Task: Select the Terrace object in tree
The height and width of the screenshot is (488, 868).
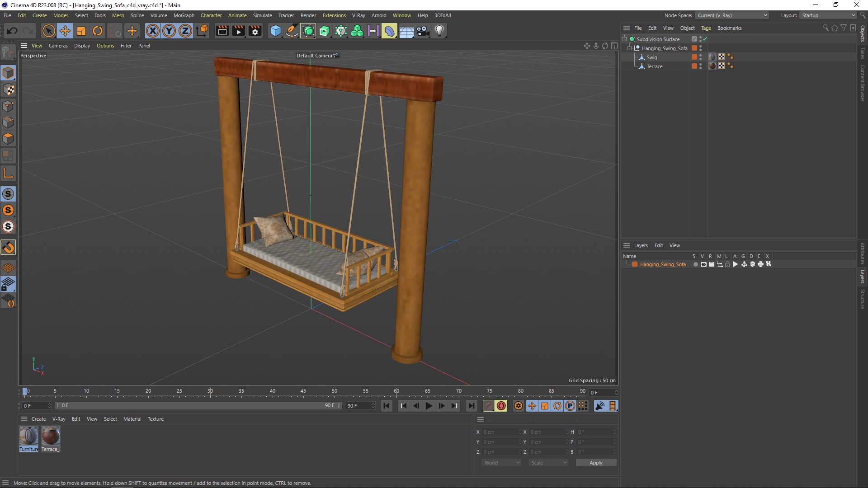Action: coord(654,66)
